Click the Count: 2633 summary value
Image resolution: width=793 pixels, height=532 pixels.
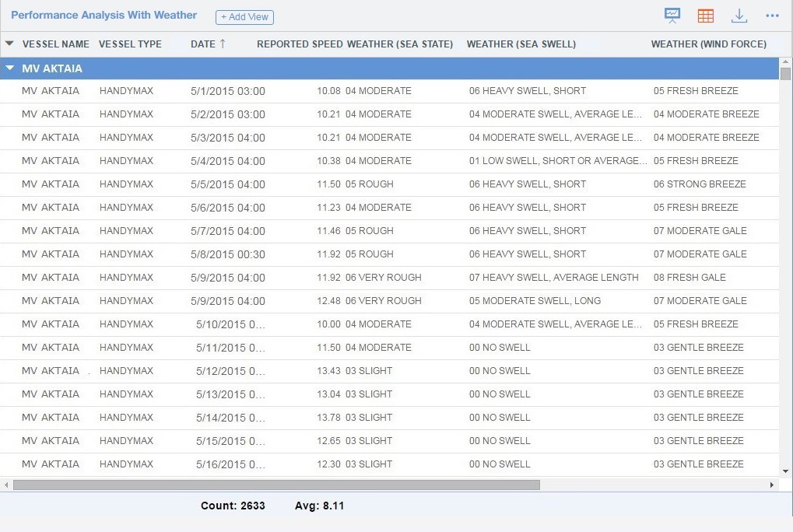point(232,506)
